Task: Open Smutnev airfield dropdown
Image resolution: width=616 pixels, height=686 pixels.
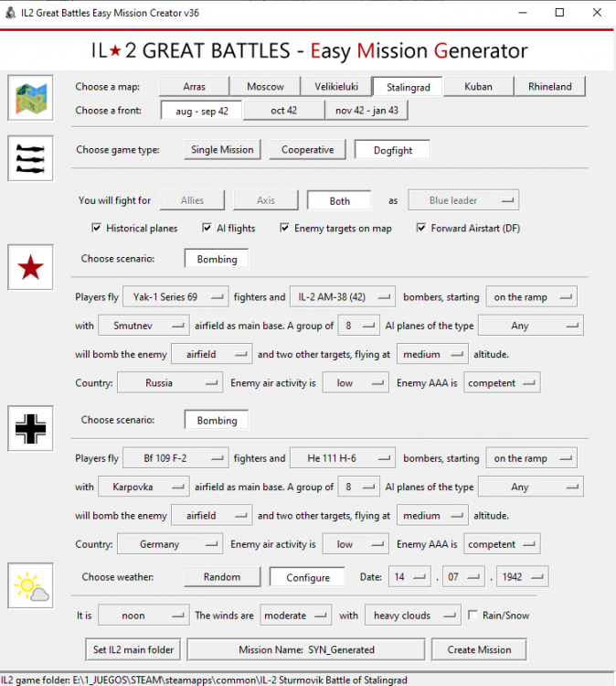Action: (x=143, y=326)
